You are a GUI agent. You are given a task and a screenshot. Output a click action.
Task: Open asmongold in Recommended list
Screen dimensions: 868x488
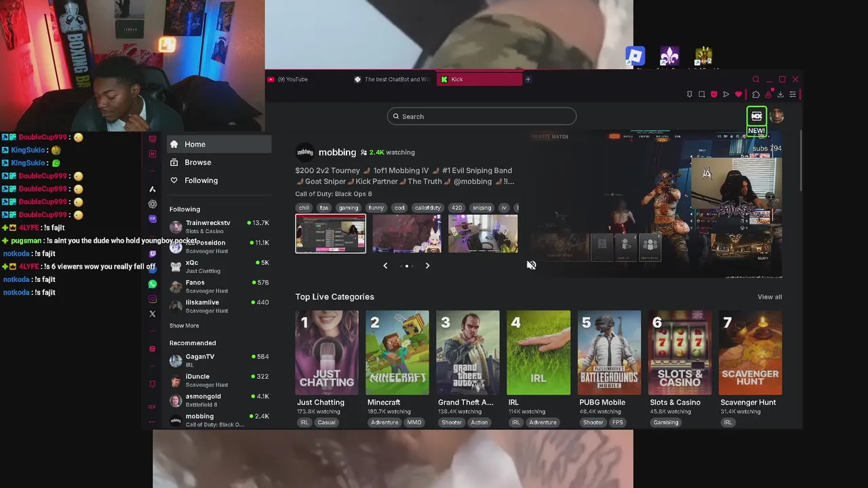click(219, 400)
